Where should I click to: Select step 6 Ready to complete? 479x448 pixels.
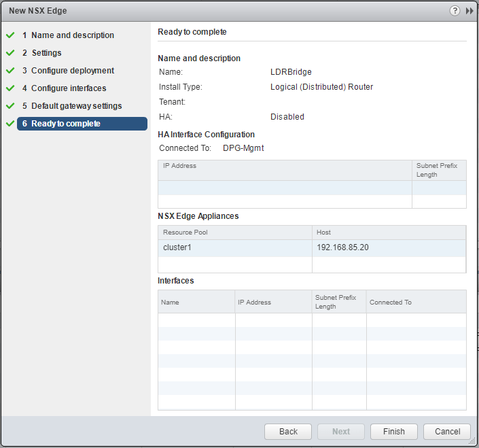[65, 124]
